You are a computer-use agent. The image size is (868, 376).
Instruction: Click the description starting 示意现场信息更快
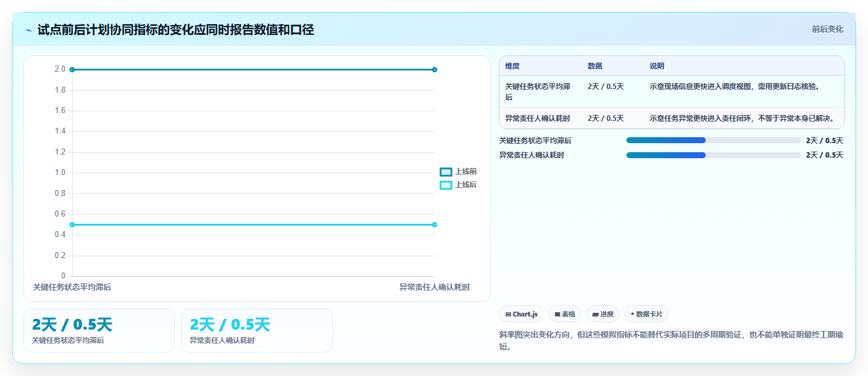point(735,86)
